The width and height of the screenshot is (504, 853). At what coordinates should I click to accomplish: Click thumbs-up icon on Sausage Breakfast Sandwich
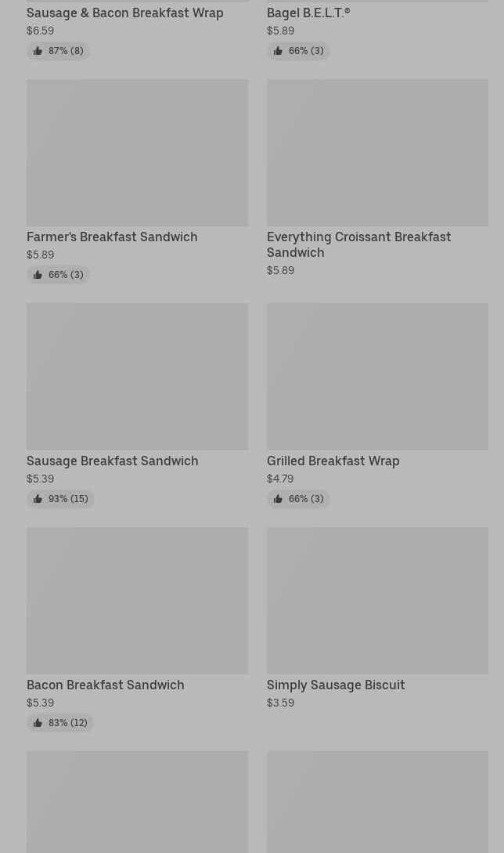coord(38,499)
